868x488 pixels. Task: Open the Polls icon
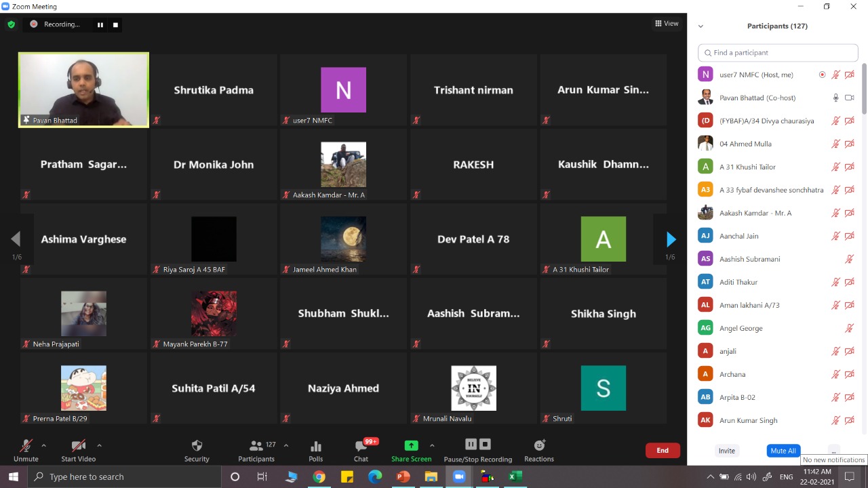click(x=316, y=446)
